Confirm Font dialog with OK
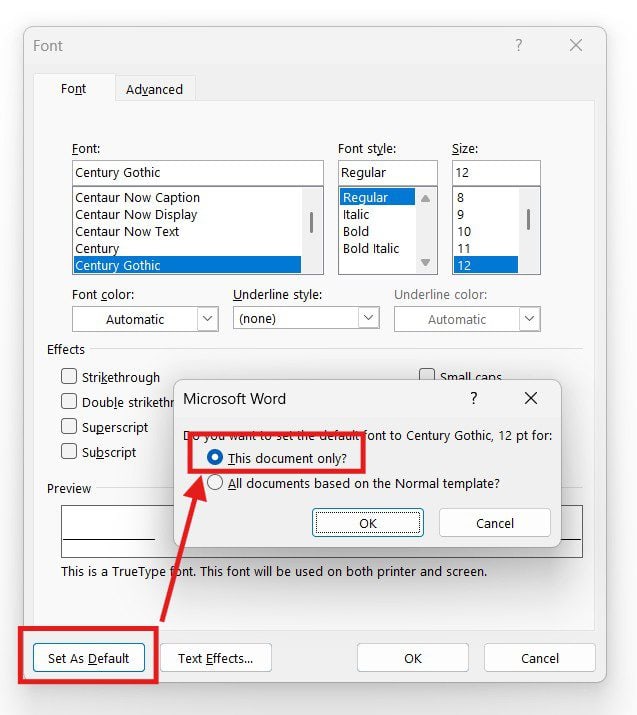 413,658
